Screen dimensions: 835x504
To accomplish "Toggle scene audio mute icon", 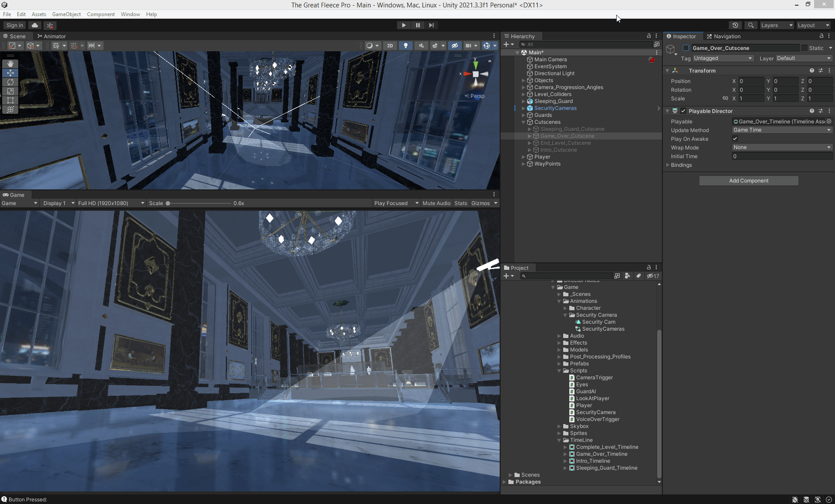I will [x=421, y=46].
